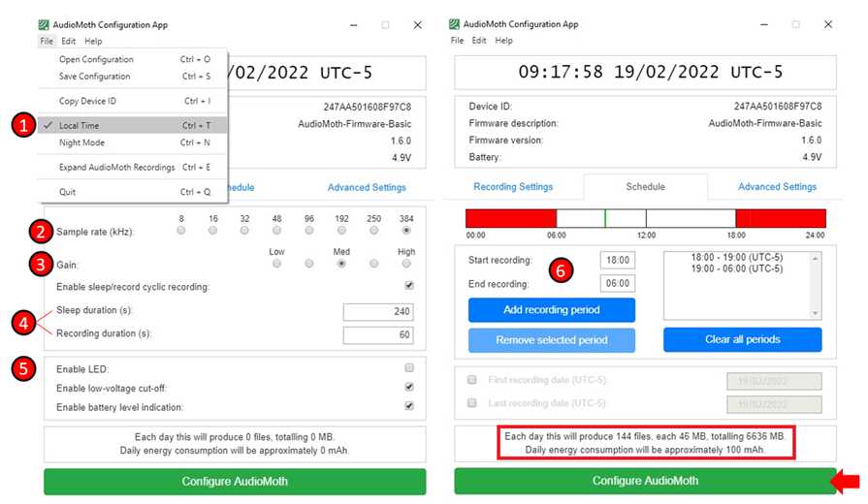The image size is (868, 504).
Task: Select 16 kHz sample rate
Action: click(x=213, y=230)
